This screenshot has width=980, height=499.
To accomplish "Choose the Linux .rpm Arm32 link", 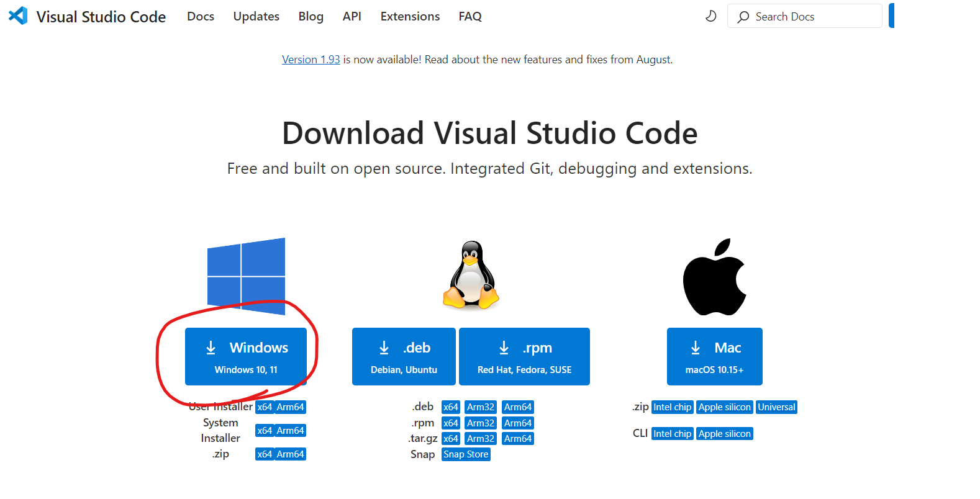I will point(481,423).
